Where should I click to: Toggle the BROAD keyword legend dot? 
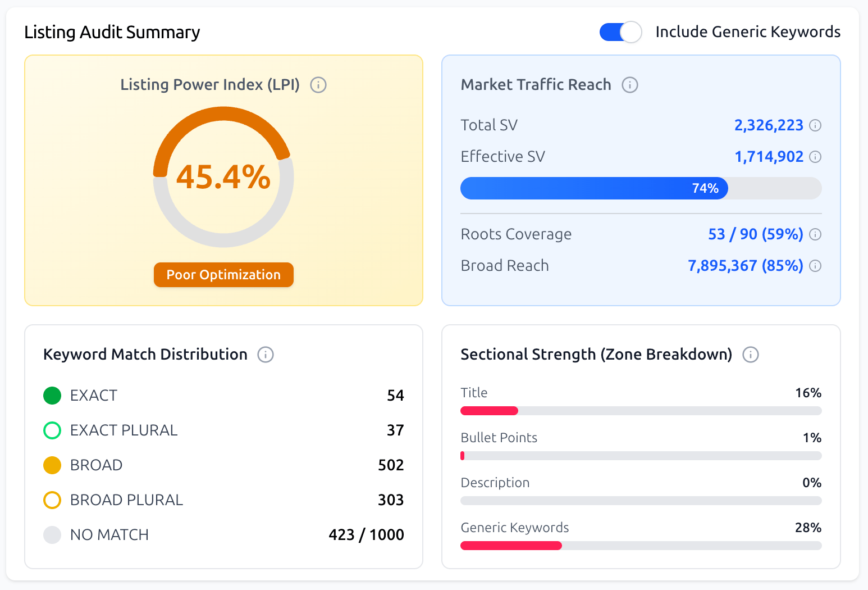pyautogui.click(x=52, y=465)
